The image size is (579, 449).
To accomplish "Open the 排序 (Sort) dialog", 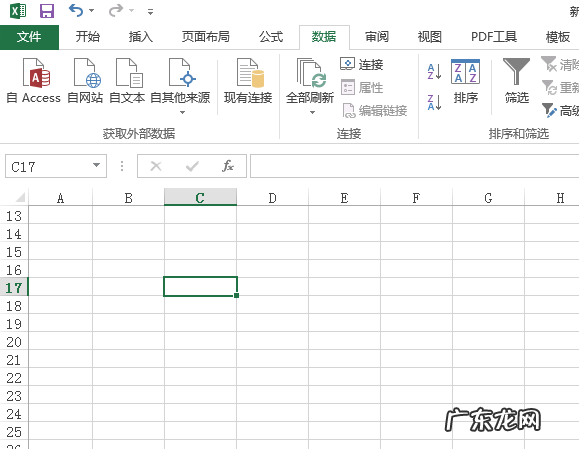I will click(465, 81).
